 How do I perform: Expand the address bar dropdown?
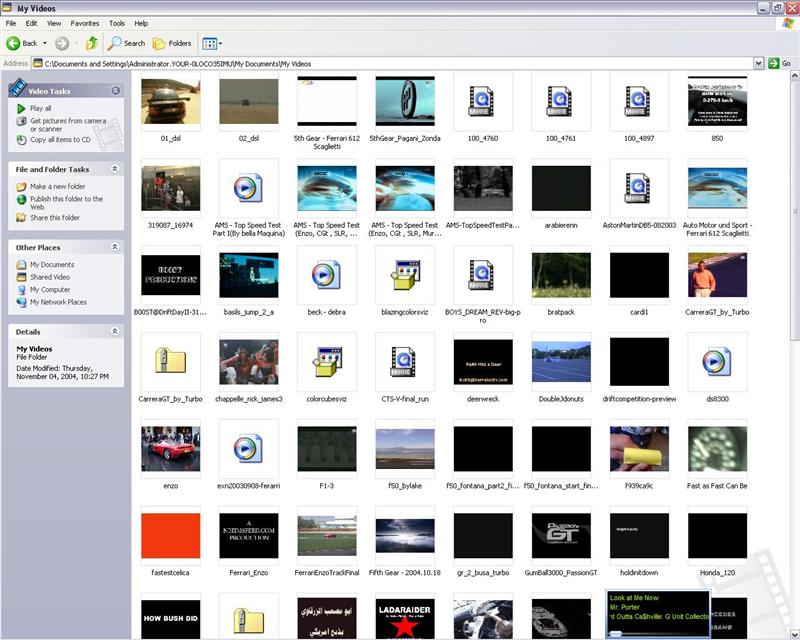tap(759, 63)
